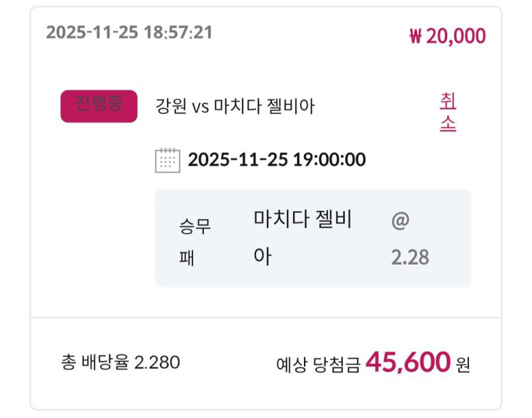This screenshot has width=532, height=418.
Task: Click the 강원 vs 마치다 젤비아 match title
Action: 235,106
